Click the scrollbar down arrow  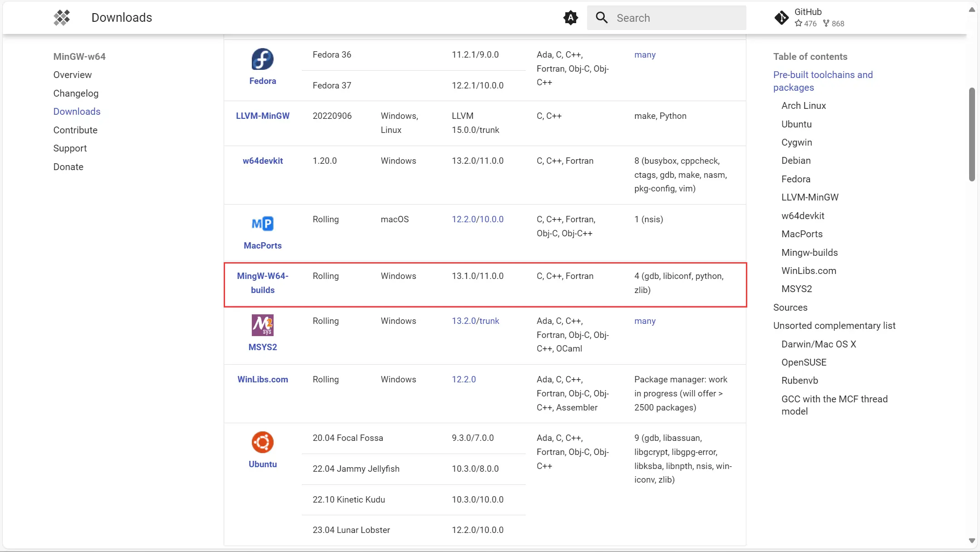[x=972, y=541]
